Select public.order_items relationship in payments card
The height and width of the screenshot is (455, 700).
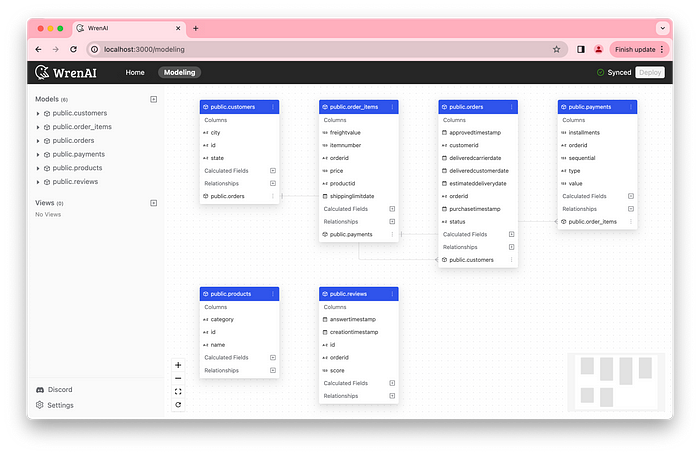pyautogui.click(x=597, y=221)
